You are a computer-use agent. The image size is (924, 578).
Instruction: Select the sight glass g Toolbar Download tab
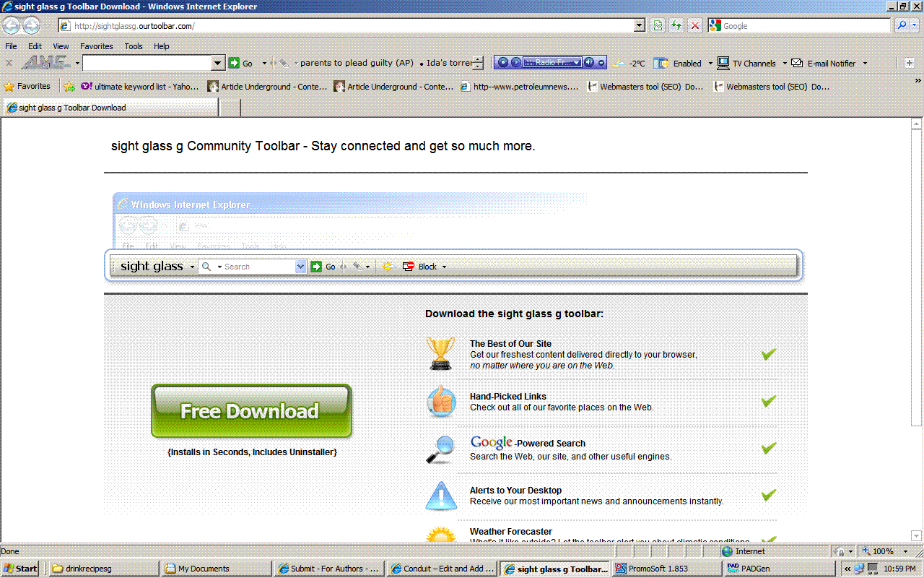point(110,108)
